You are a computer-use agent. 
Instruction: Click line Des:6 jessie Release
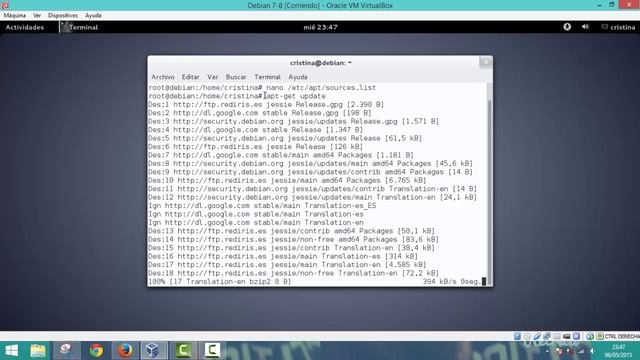(255, 147)
